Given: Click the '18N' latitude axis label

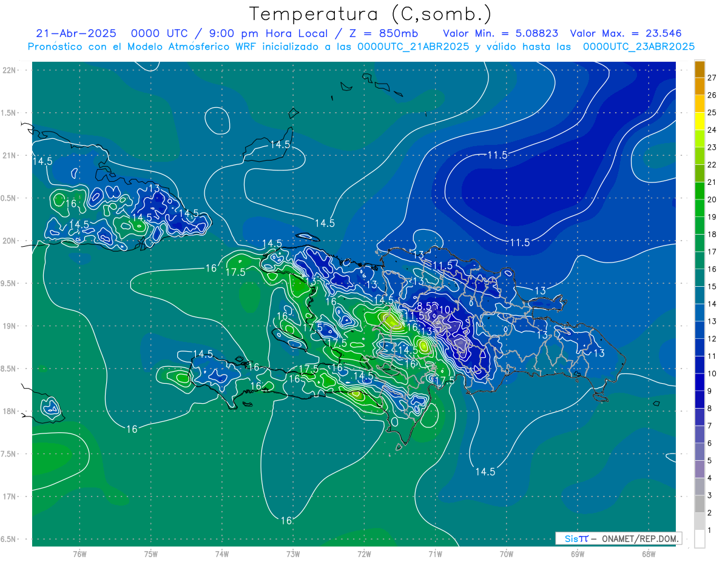Looking at the screenshot, I should pyautogui.click(x=9, y=411).
